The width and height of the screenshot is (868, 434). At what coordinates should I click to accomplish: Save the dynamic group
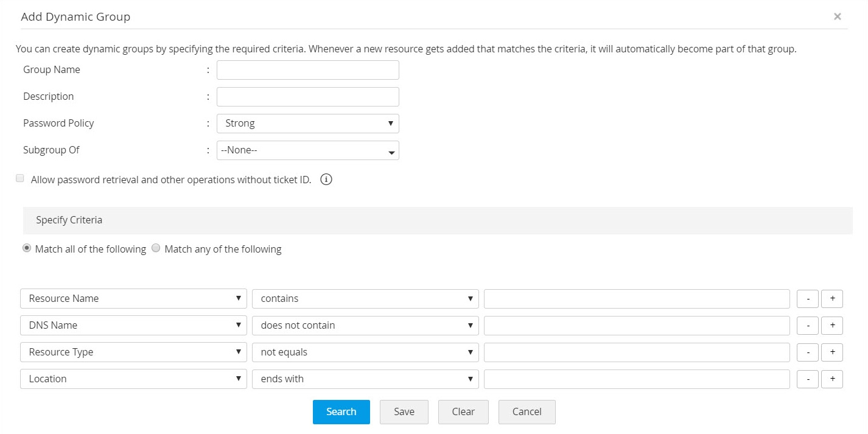point(404,412)
